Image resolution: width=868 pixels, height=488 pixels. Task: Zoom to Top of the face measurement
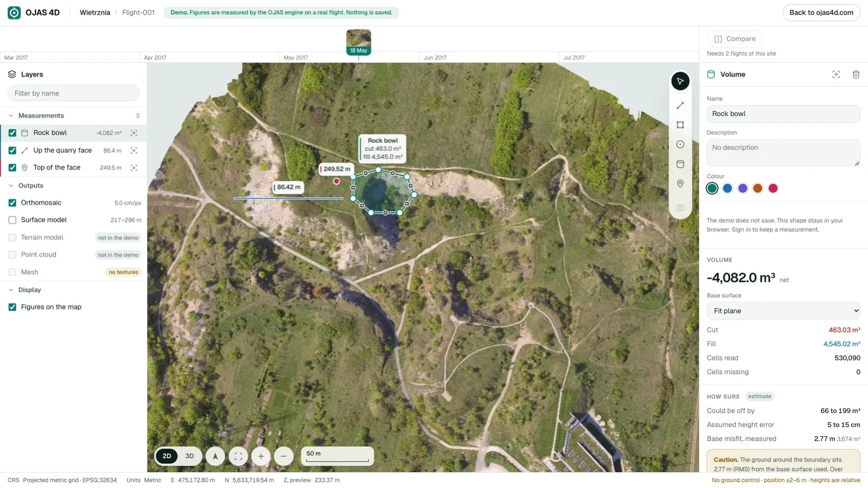click(134, 168)
